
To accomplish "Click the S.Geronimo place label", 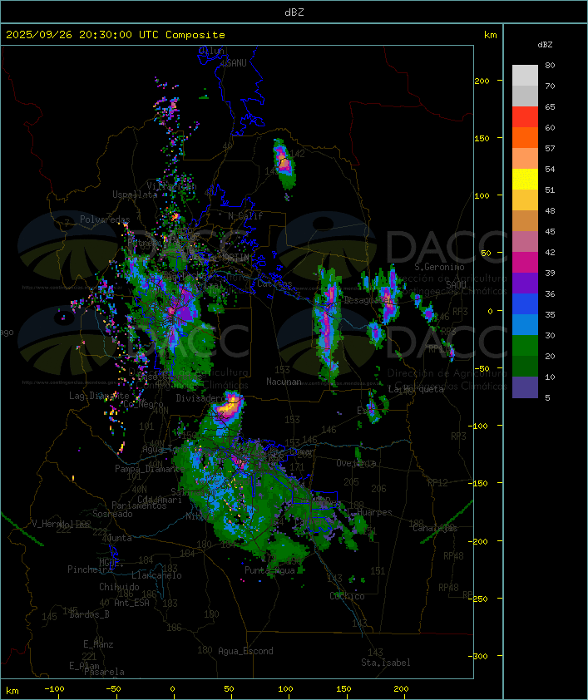I will (x=439, y=267).
